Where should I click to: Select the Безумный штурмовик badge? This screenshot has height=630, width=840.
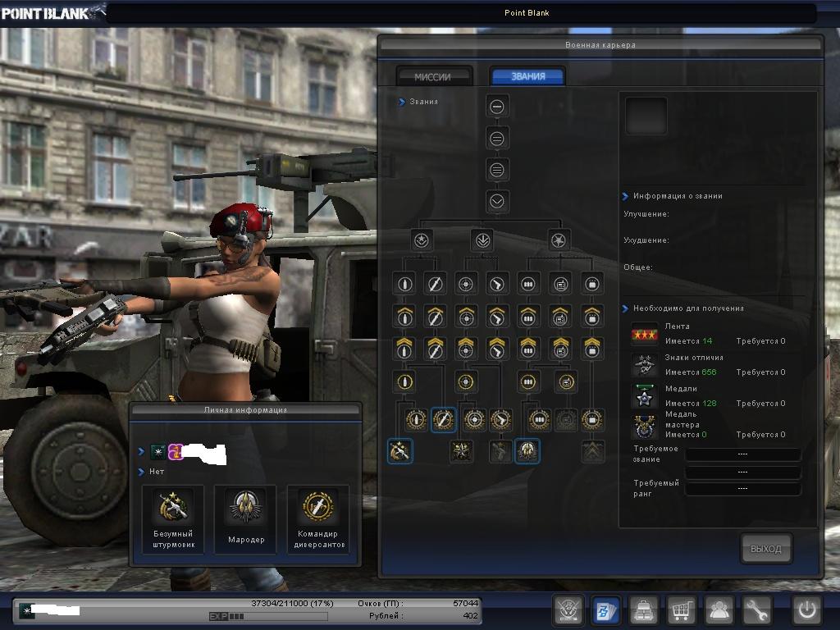click(x=173, y=519)
